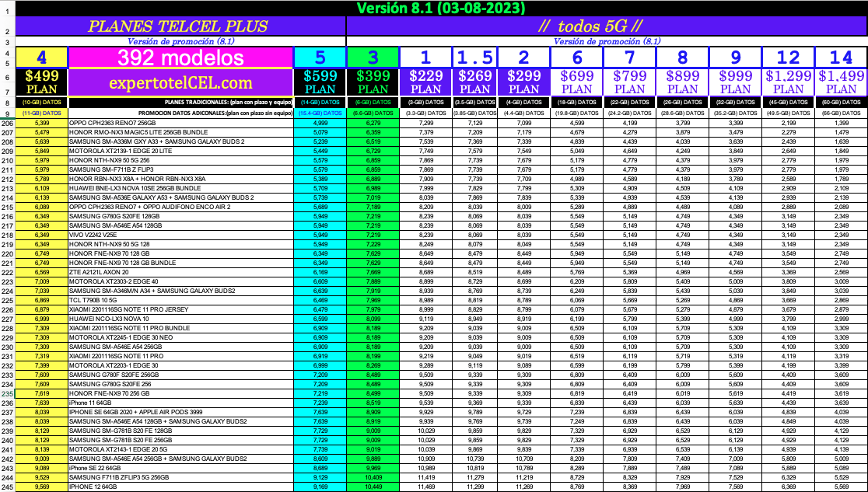Click 8,689 in the iPhone SE 22 row

(x=320, y=468)
